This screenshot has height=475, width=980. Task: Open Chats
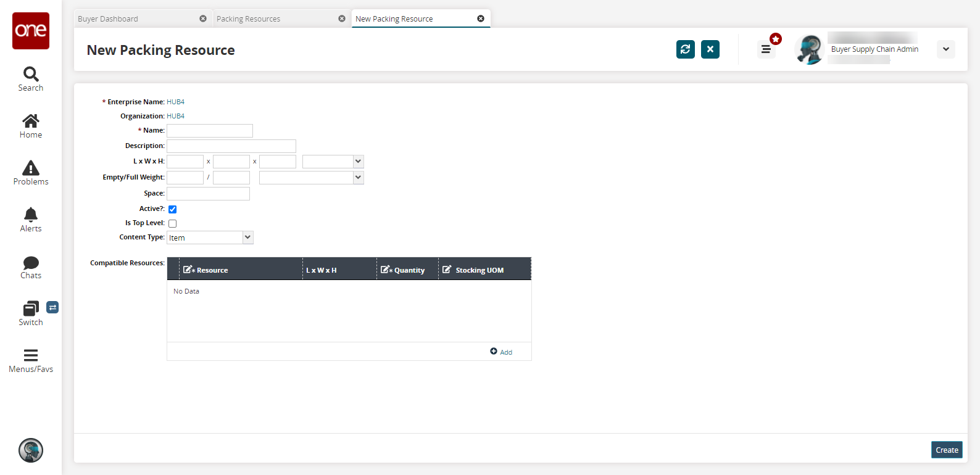coord(31,267)
